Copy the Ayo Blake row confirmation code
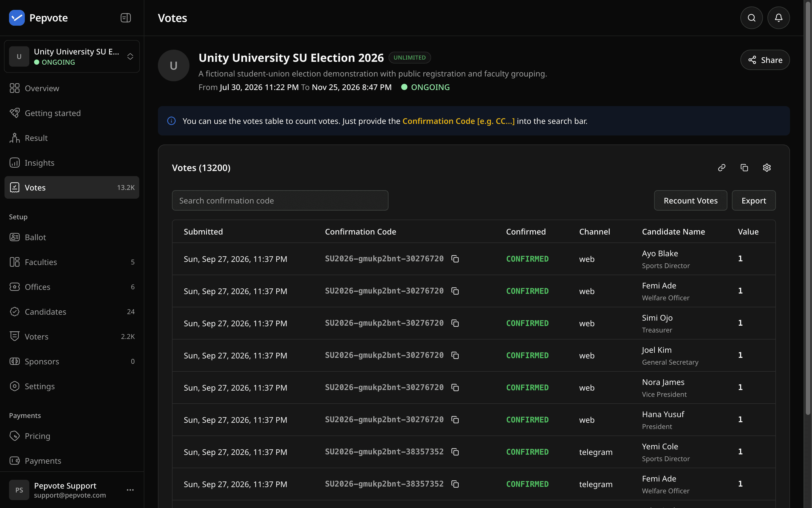Screen dimensions: 812x508 (x=455, y=259)
